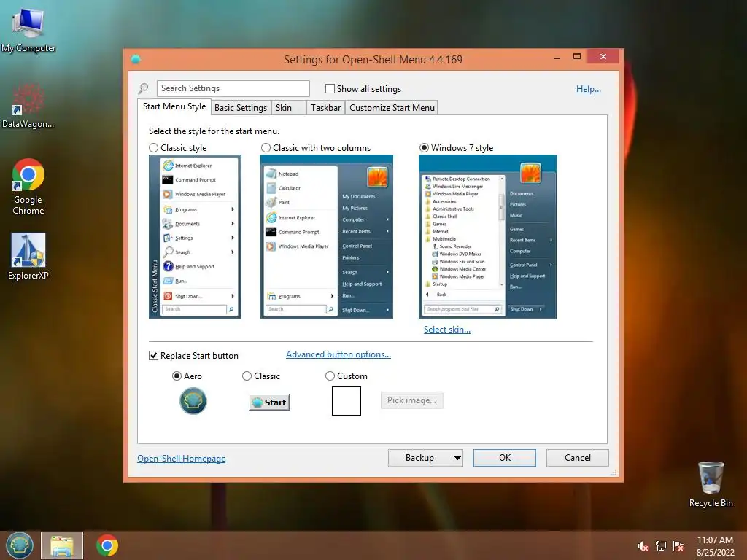Open Advanced button options link
747x560 pixels.
tap(338, 354)
